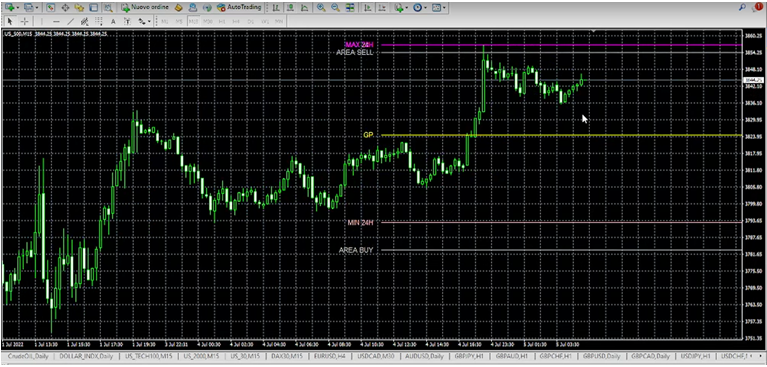This screenshot has width=767, height=367.
Task: Select the AREA BUY label on chart
Action: [x=356, y=250]
